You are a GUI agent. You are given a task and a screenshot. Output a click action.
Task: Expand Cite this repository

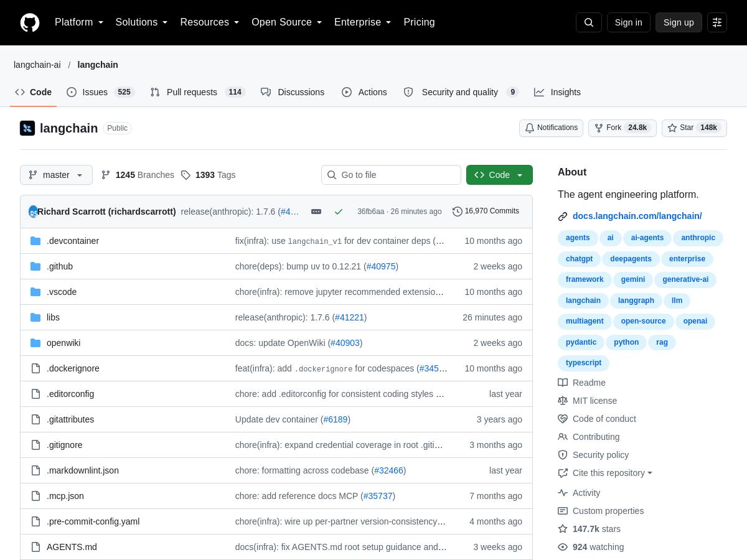pos(613,473)
